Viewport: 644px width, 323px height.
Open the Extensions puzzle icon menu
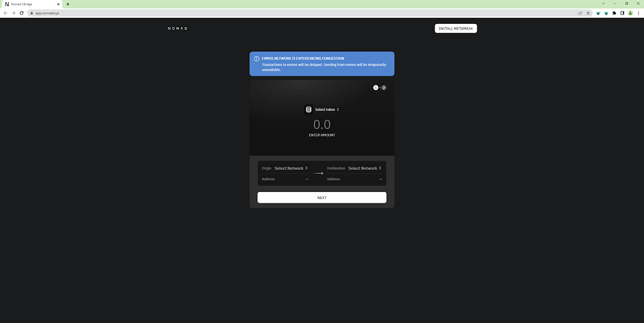point(614,13)
